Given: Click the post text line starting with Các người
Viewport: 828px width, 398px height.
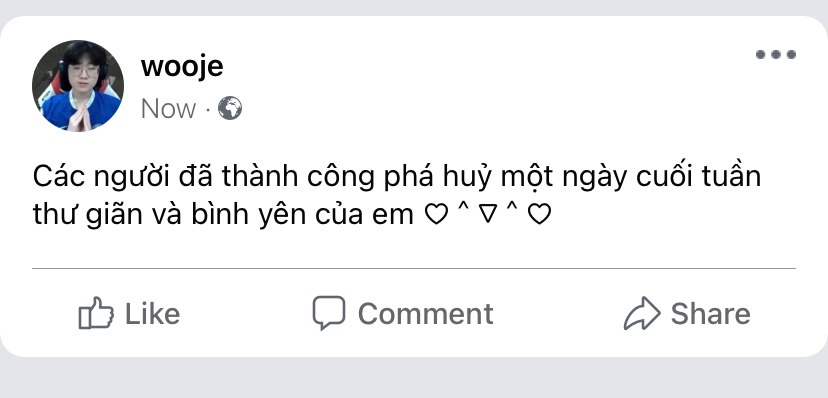Looking at the screenshot, I should (397, 177).
